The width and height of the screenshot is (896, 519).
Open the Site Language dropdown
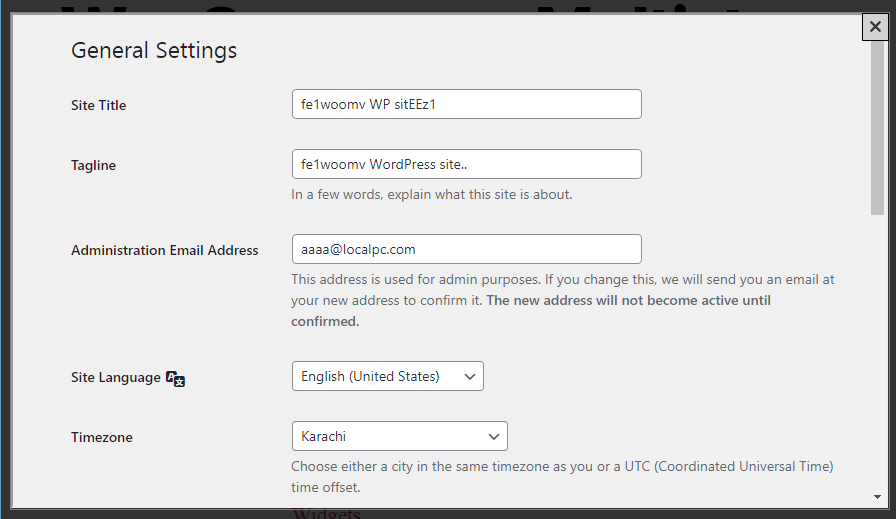[x=387, y=376]
